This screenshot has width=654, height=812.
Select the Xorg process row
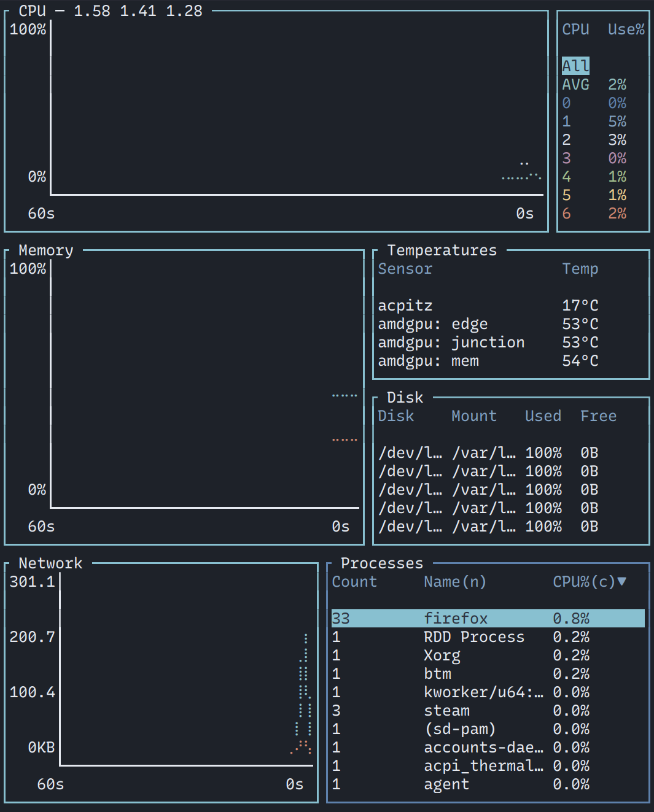pos(488,655)
